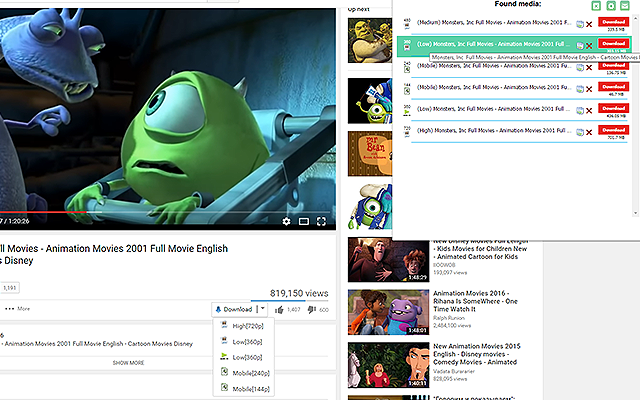Remove the (Mobile) 46.7 MB row

589,89
